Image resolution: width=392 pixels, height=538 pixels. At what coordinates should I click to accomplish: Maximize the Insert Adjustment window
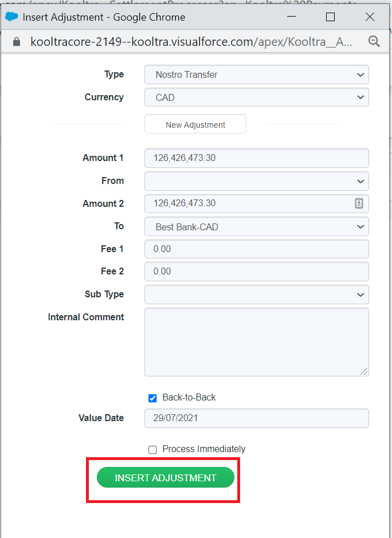click(x=330, y=17)
